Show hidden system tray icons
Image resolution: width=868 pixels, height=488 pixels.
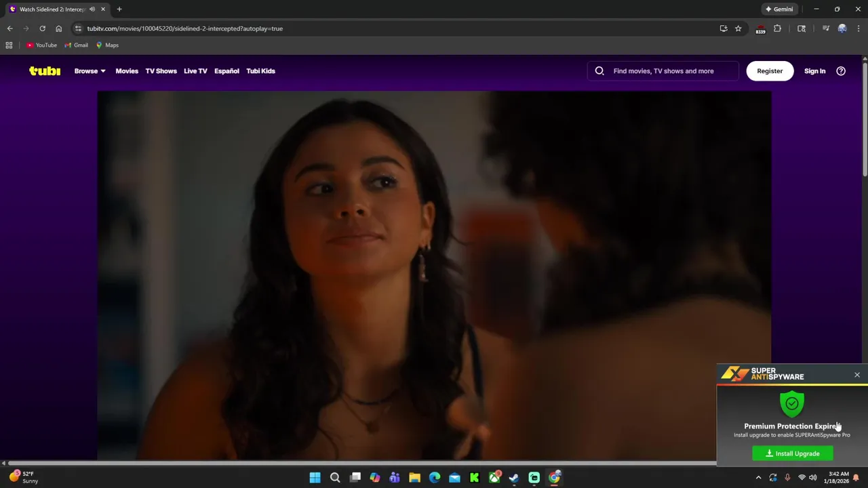[x=758, y=478]
